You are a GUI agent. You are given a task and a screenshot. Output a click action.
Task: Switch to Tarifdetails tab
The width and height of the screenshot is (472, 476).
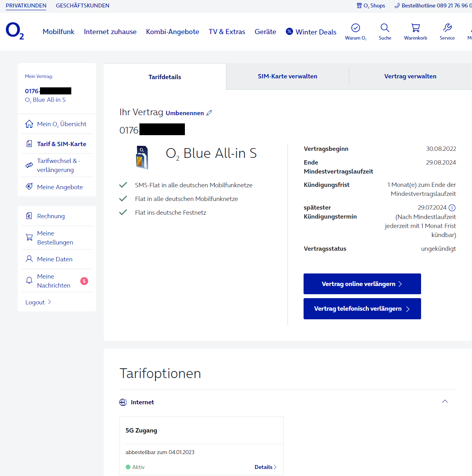click(165, 77)
